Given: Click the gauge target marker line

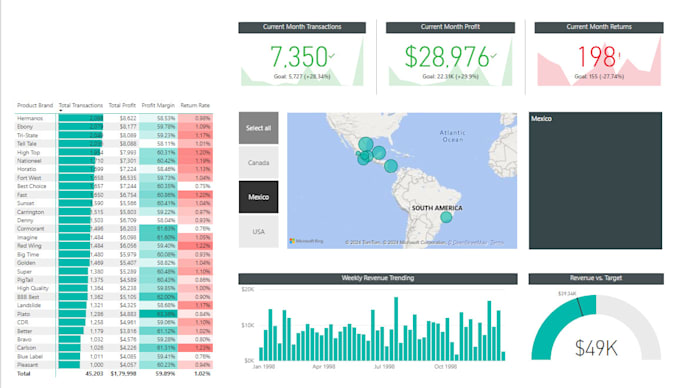Looking at the screenshot, I should 580,307.
